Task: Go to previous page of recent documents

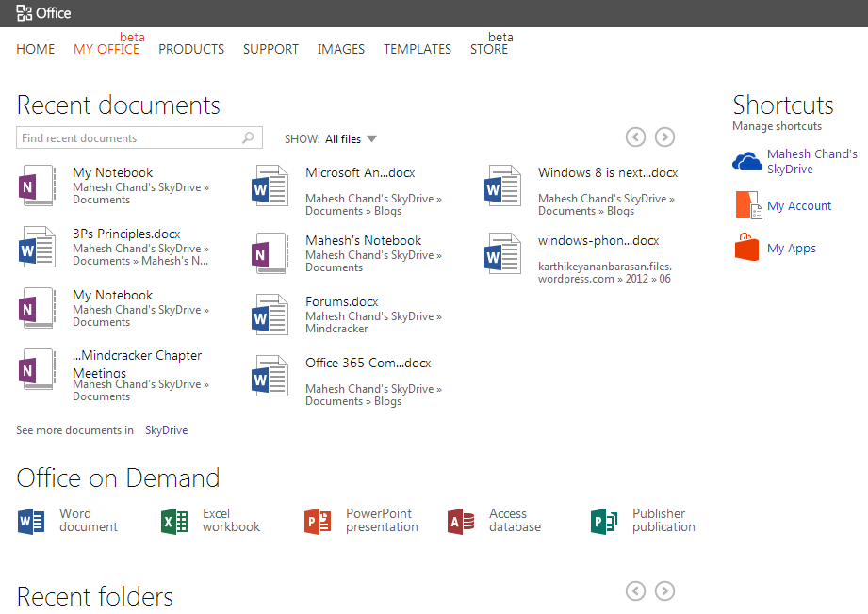Action: coord(636,137)
